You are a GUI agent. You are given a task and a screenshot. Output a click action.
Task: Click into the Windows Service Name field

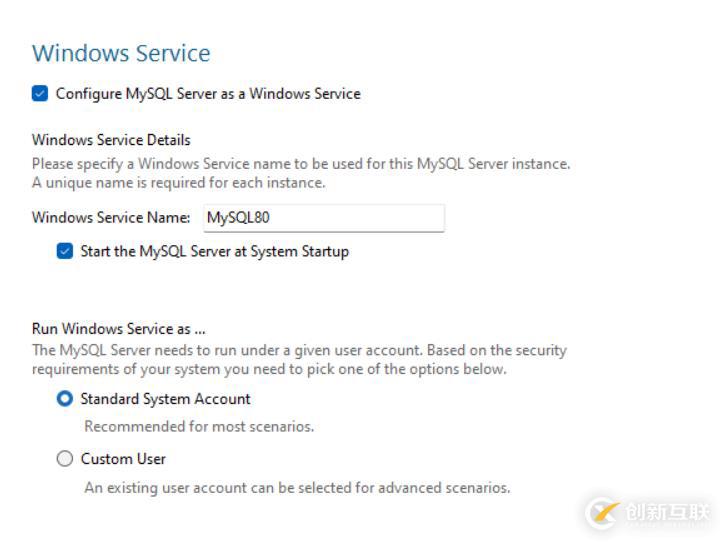point(323,218)
